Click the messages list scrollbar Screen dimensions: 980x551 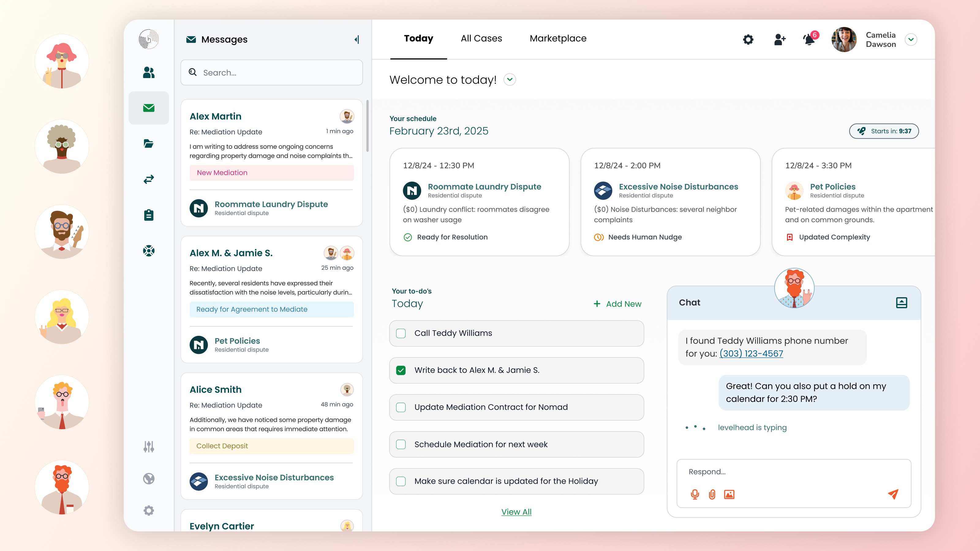tap(367, 126)
